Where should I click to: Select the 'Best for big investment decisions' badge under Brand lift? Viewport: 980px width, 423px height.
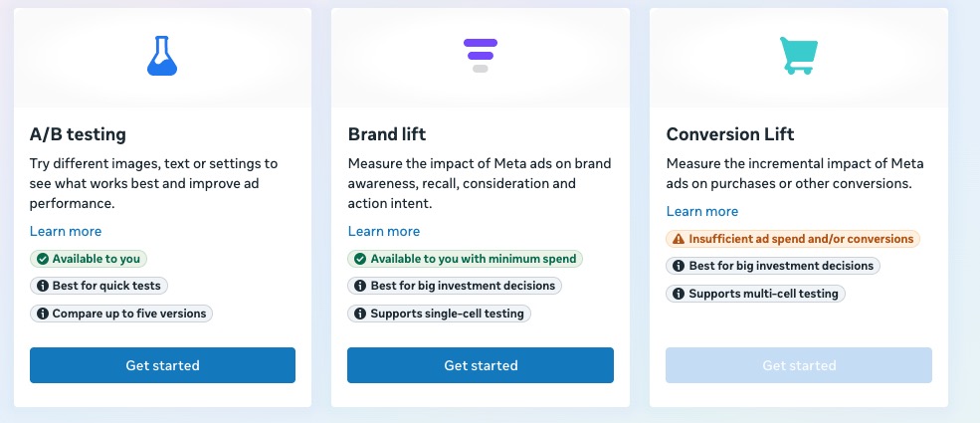455,286
